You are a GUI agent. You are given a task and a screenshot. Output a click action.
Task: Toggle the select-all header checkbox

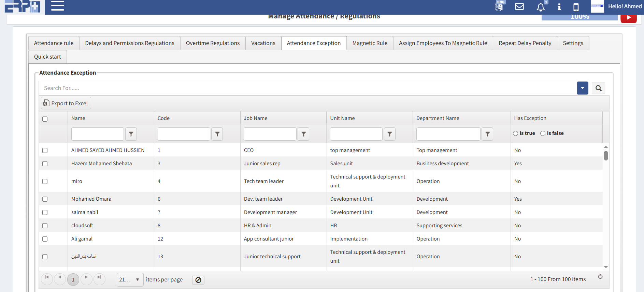45,119
